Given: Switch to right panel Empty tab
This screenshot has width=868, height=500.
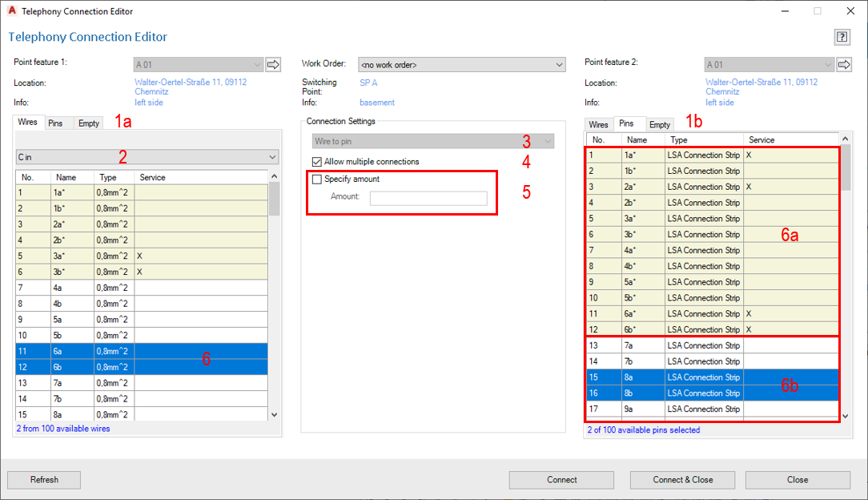Looking at the screenshot, I should pos(659,124).
